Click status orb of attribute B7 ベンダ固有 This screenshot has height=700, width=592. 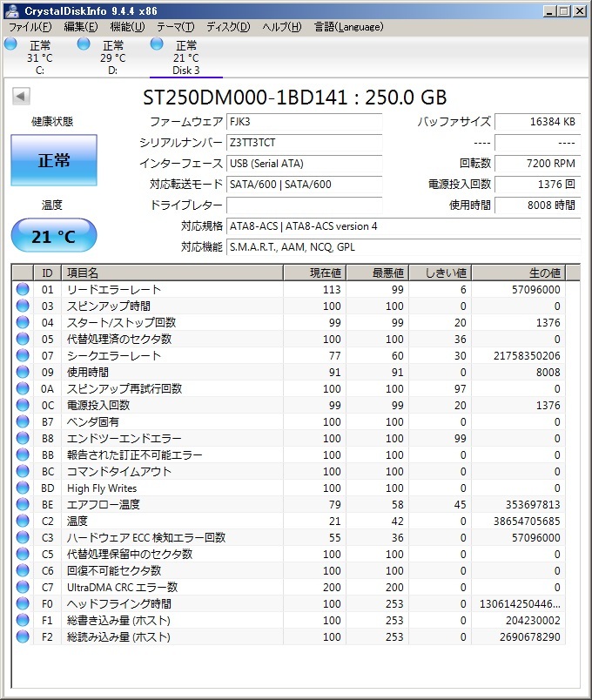[x=23, y=421]
